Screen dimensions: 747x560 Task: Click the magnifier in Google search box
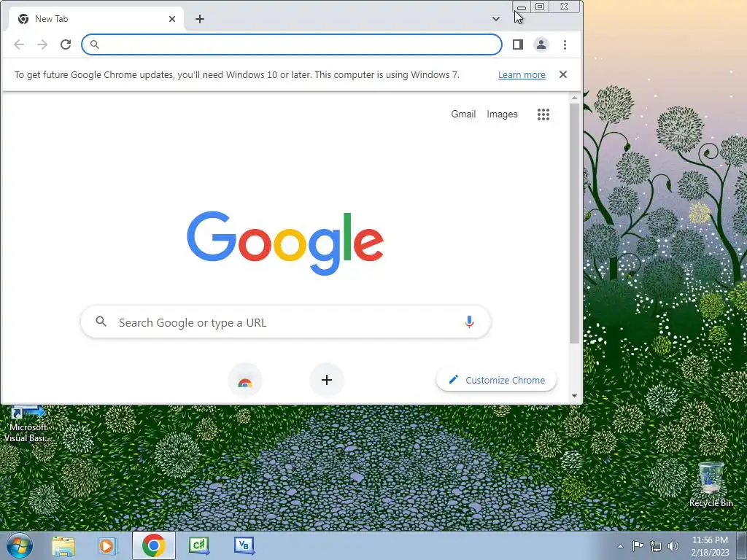(101, 322)
